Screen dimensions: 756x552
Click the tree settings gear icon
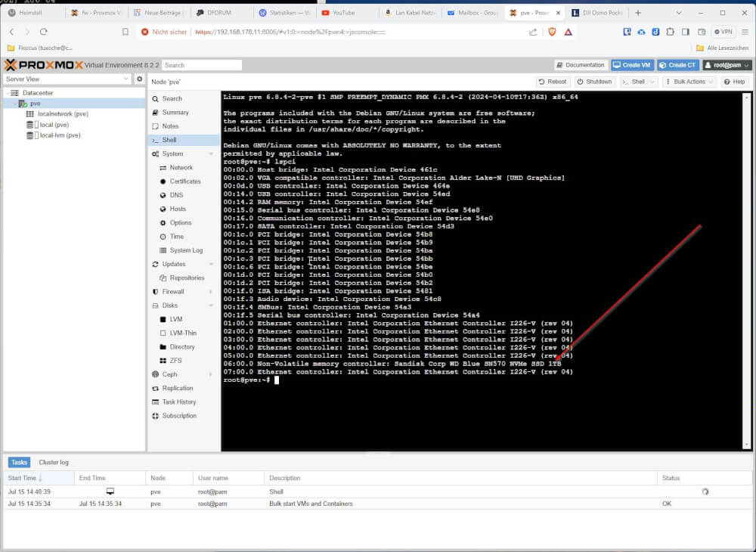(x=139, y=79)
